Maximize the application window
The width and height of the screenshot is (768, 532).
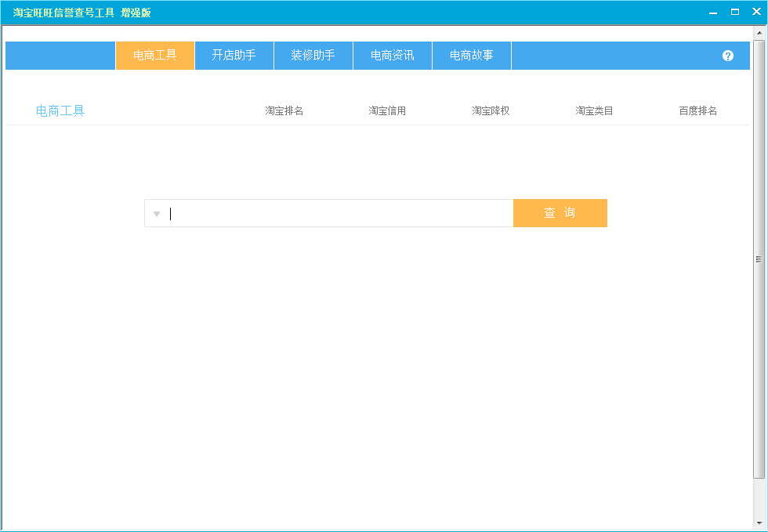[x=734, y=12]
